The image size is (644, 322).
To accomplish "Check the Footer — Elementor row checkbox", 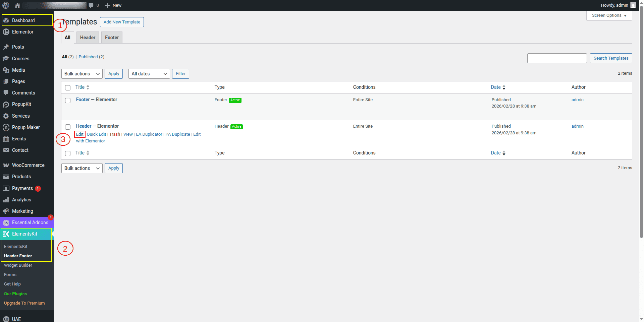I will pyautogui.click(x=68, y=101).
